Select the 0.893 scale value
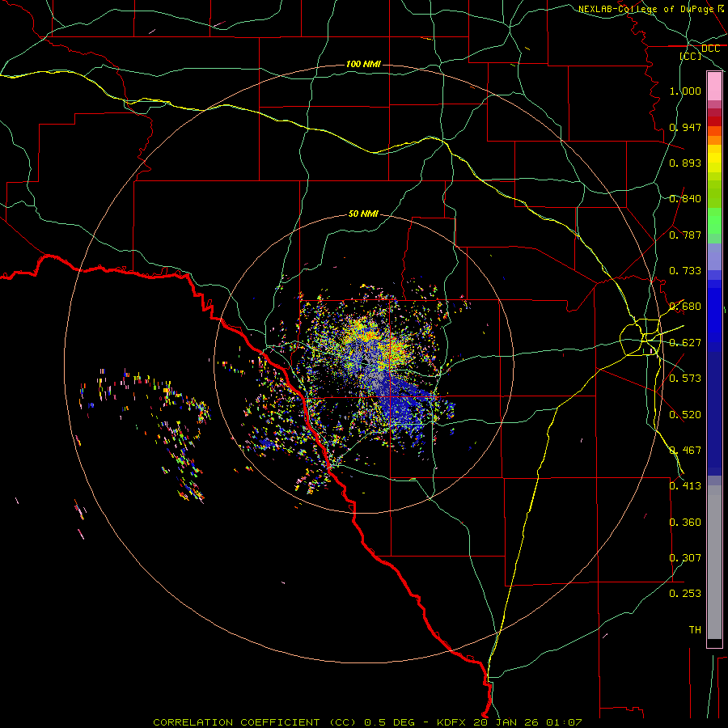The height and width of the screenshot is (728, 728). point(685,163)
